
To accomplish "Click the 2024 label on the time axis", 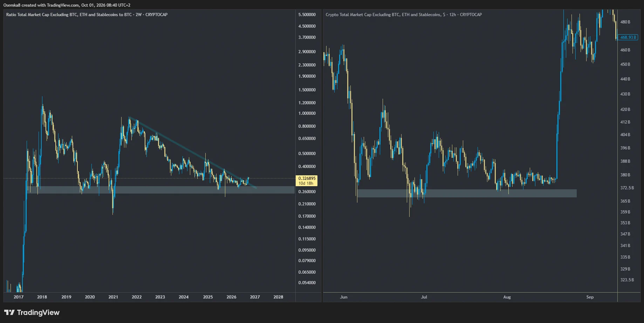I will tap(184, 297).
